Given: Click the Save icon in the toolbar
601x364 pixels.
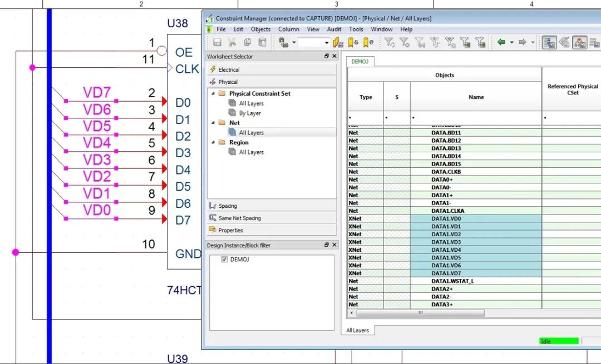Looking at the screenshot, I should [218, 42].
